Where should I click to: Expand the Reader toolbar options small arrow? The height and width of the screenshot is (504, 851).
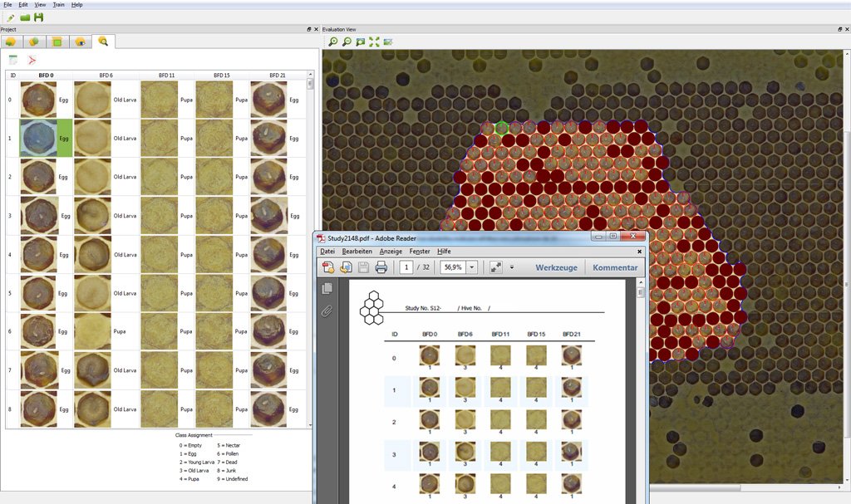pos(512,267)
